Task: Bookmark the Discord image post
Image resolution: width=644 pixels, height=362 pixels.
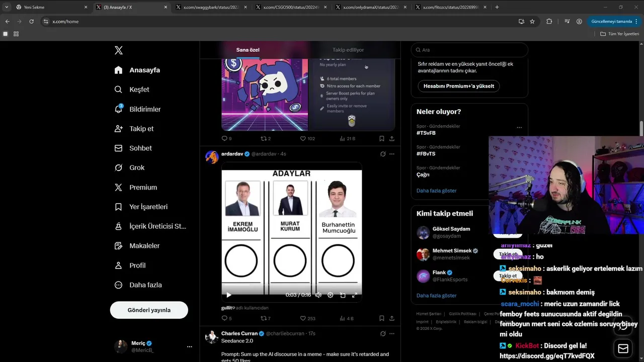Action: [x=381, y=138]
